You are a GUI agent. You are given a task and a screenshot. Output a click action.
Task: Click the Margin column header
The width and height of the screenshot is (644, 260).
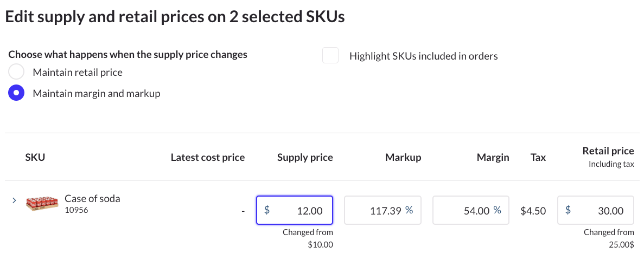click(493, 158)
